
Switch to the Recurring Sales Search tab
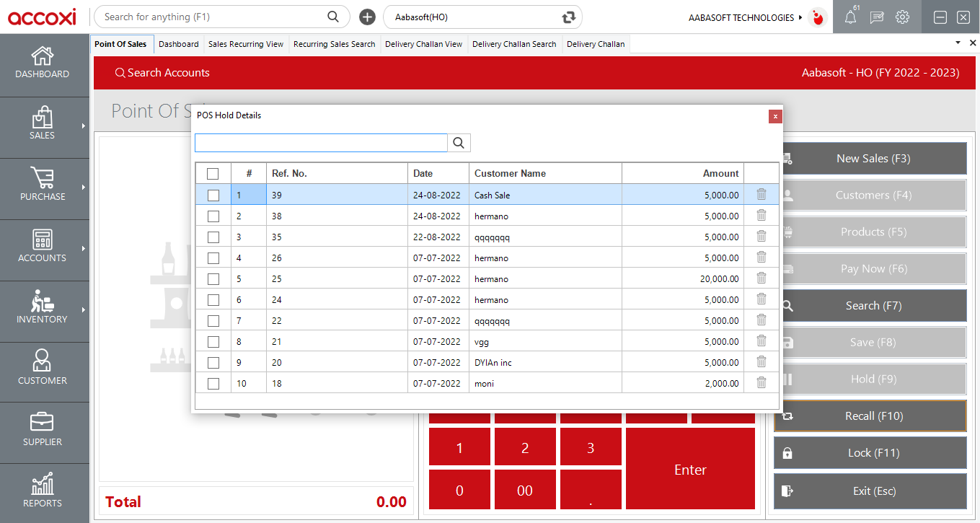(335, 44)
